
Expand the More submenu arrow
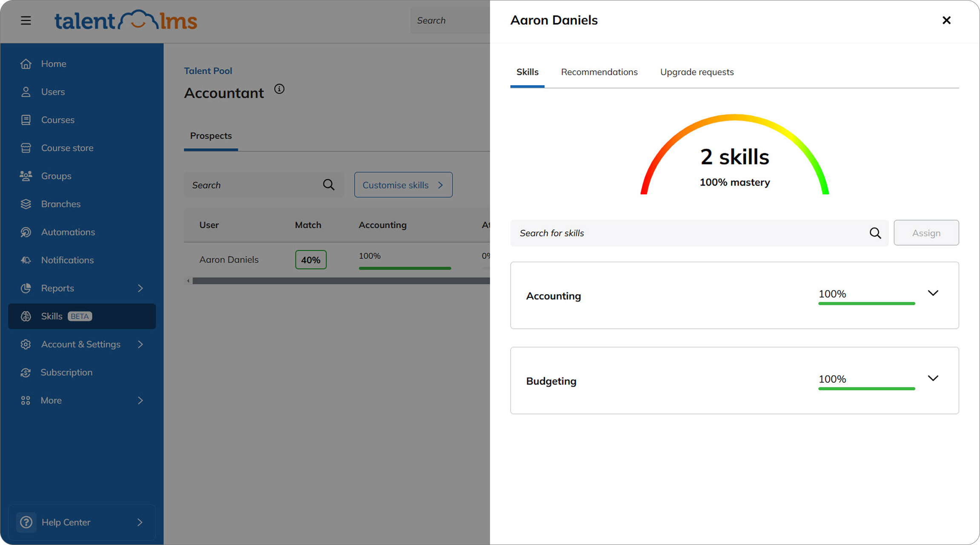point(140,401)
